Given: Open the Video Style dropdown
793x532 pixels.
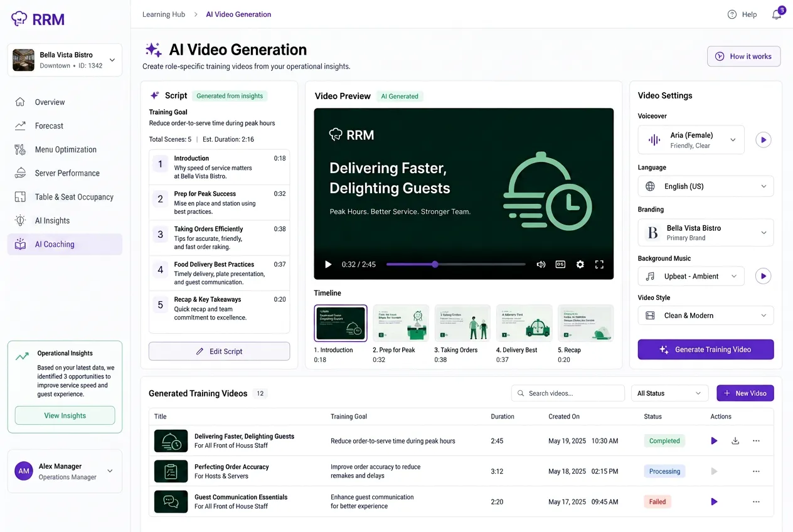Looking at the screenshot, I should [706, 316].
